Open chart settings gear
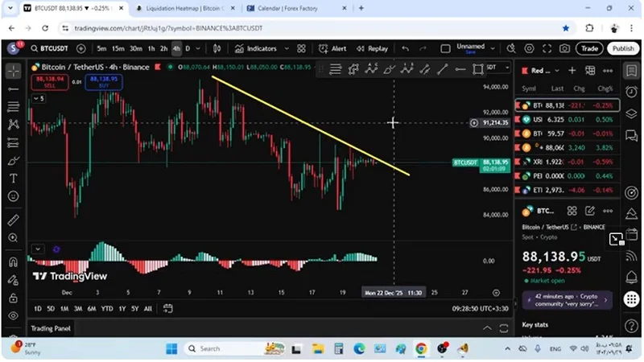This screenshot has height=362, width=644. click(529, 48)
